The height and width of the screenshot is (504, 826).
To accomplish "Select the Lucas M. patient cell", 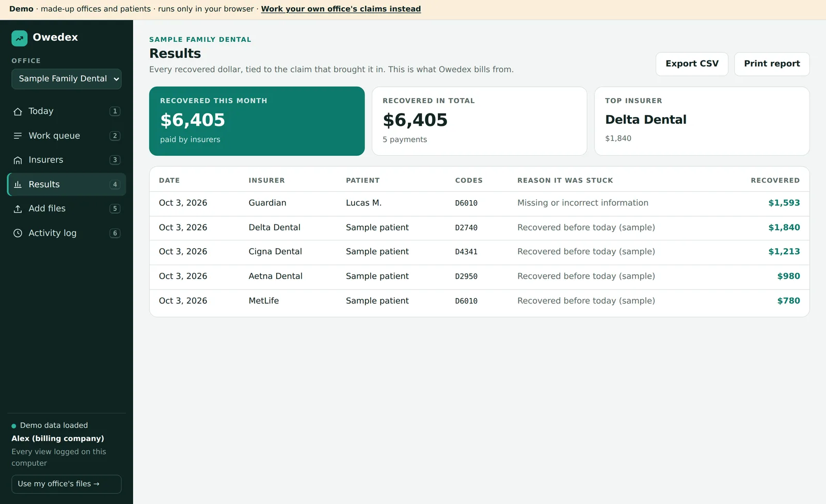I will 363,203.
